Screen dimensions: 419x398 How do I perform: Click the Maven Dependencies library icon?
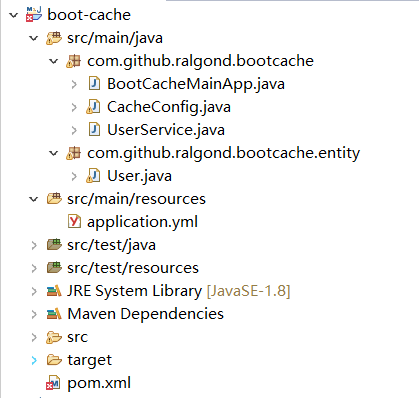pos(54,314)
